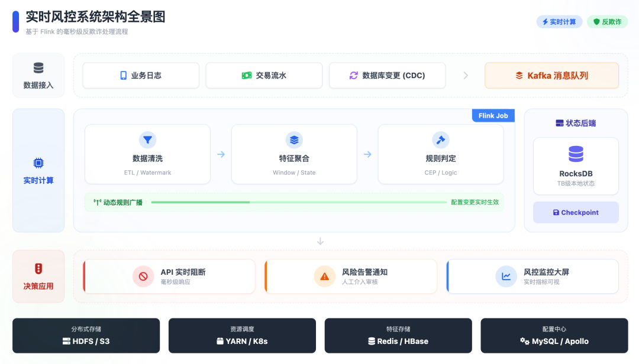Click the layers icon on 特征聚合 node
The image size is (639, 364).
(294, 140)
